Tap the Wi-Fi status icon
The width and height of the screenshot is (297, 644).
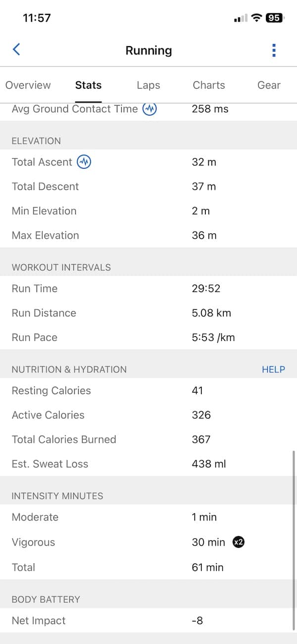256,18
